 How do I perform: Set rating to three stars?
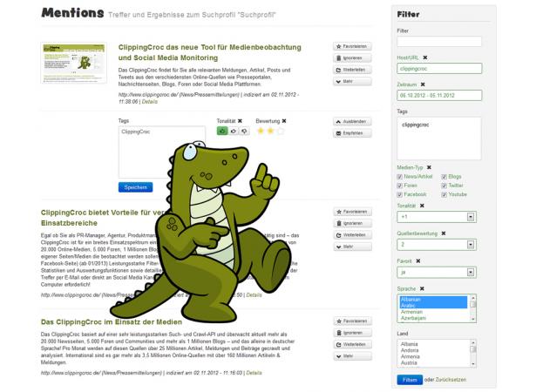[x=281, y=131]
